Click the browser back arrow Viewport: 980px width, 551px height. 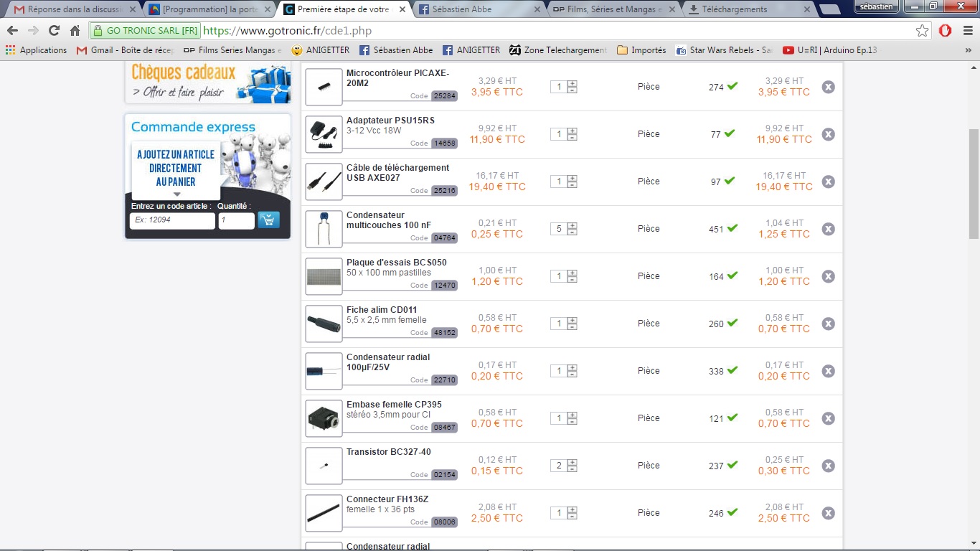click(12, 31)
